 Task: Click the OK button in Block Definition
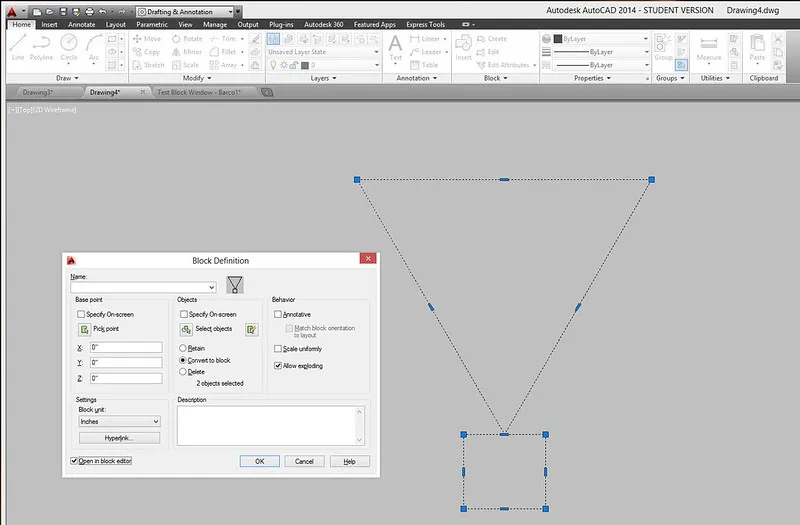tap(259, 462)
